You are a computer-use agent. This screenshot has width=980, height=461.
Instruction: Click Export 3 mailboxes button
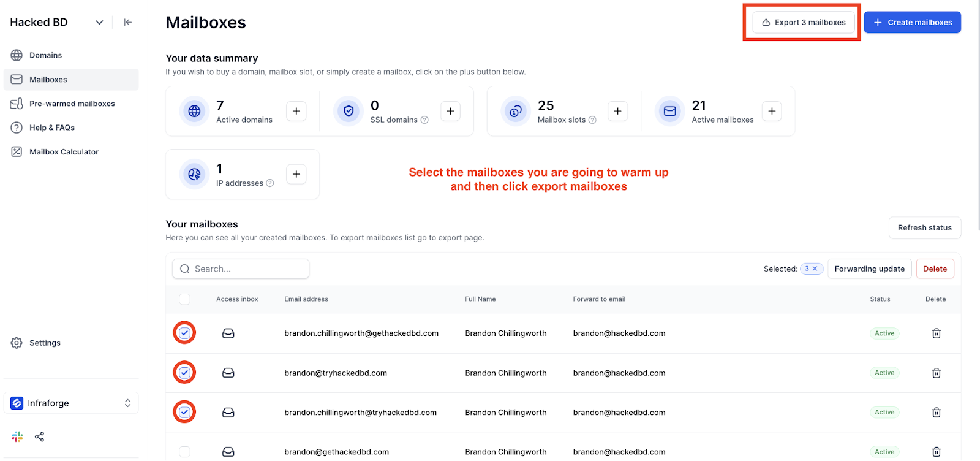pyautogui.click(x=804, y=23)
